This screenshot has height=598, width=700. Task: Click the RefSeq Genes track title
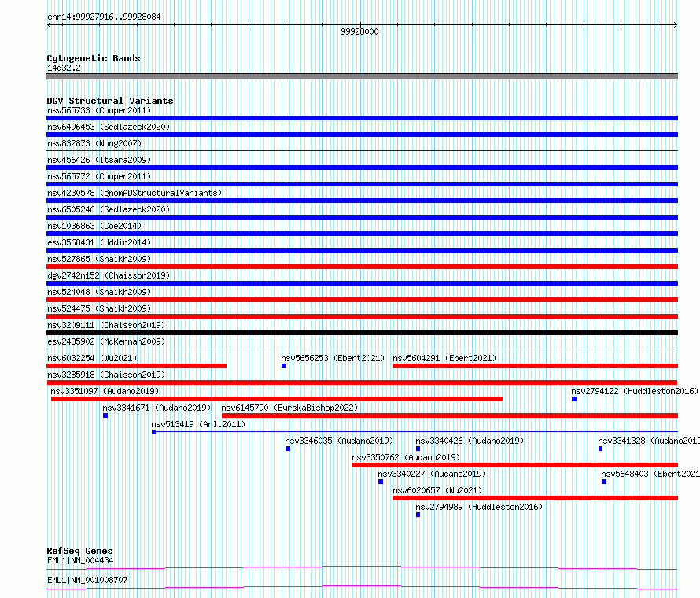point(79,551)
